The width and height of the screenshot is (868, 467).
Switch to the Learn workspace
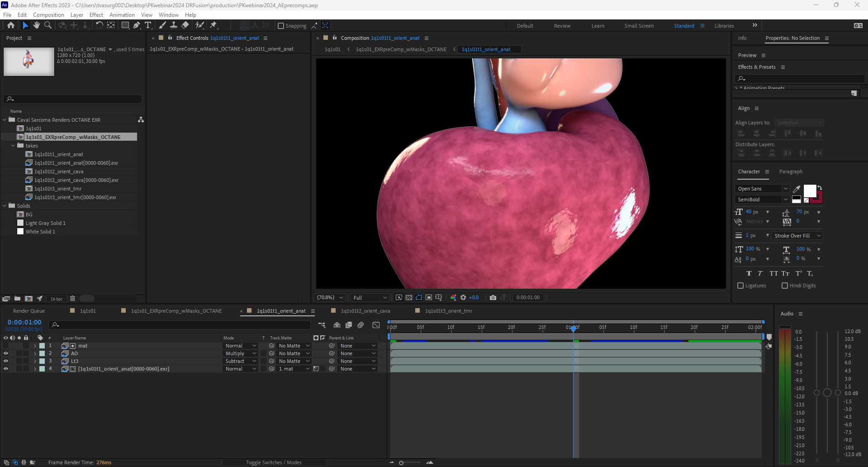[598, 26]
